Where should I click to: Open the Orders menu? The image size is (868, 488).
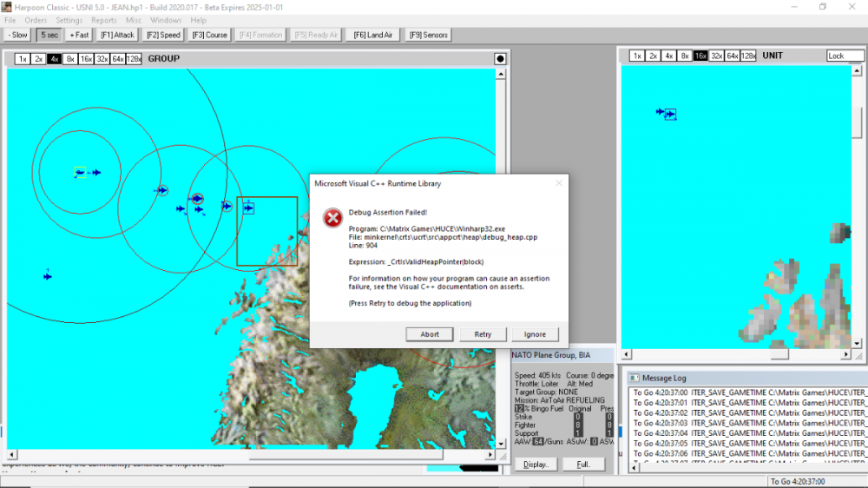click(36, 20)
